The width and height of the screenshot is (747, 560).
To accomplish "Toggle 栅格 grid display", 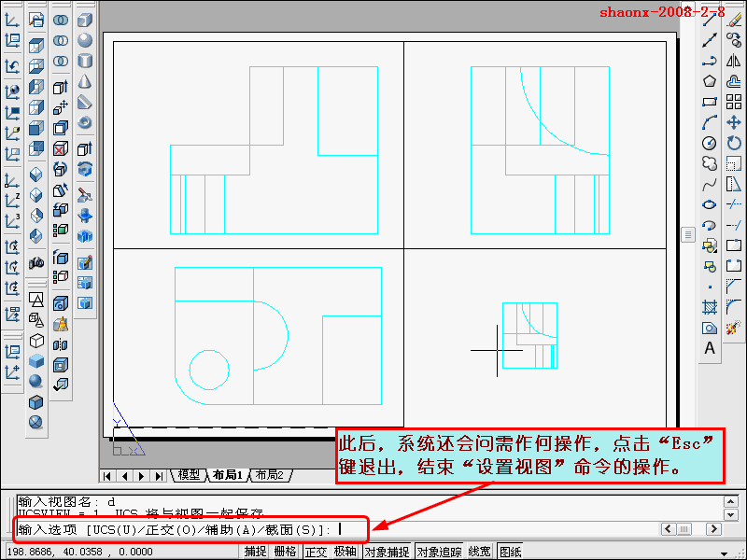I will click(286, 552).
